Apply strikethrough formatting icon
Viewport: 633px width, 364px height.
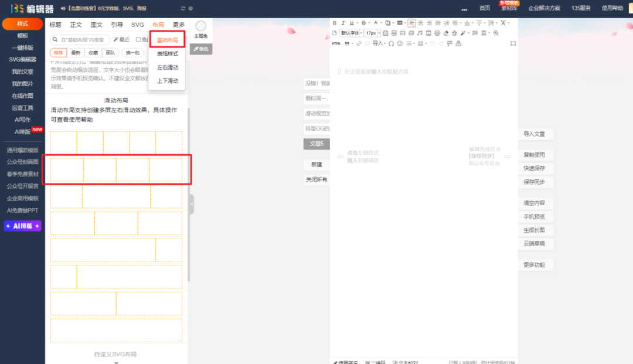[x=364, y=23]
